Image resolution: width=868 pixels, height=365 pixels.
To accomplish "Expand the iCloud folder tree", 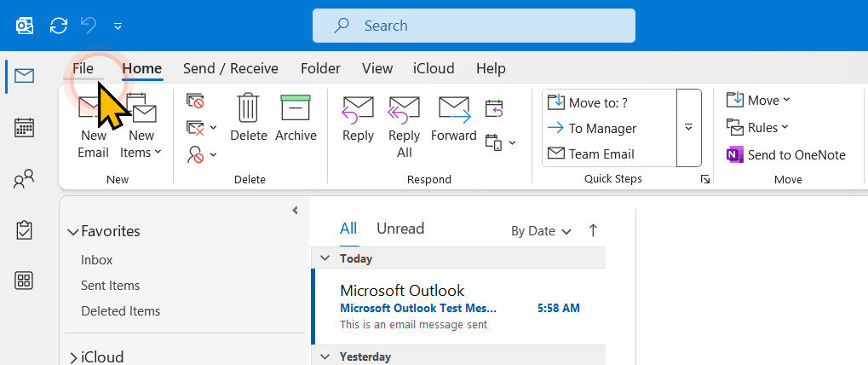I will pyautogui.click(x=72, y=357).
